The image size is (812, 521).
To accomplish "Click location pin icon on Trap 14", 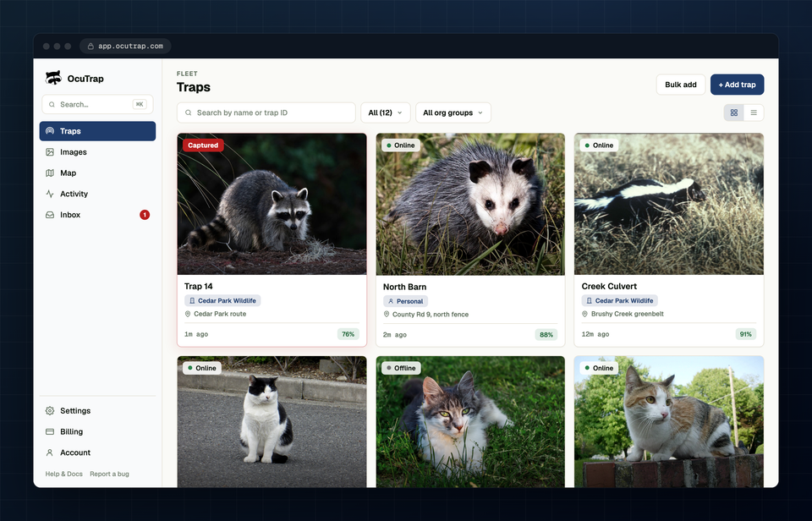I will point(188,314).
